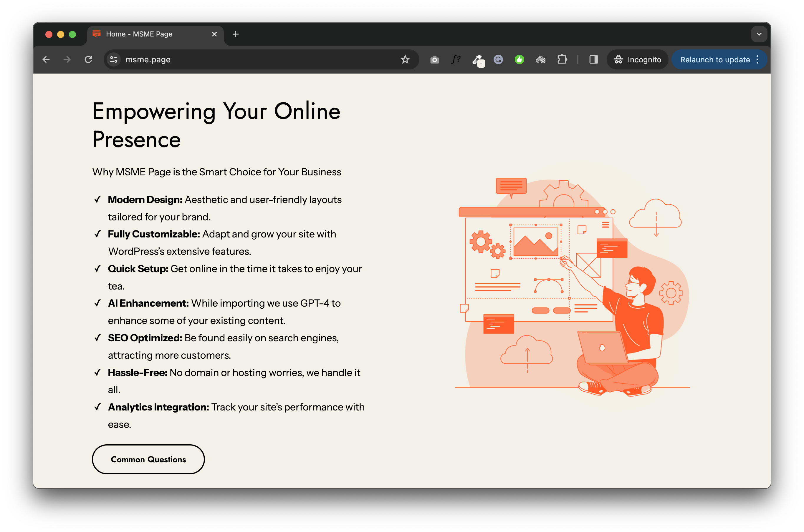This screenshot has height=532, width=804.
Task: View site information for msme.page
Action: (114, 60)
